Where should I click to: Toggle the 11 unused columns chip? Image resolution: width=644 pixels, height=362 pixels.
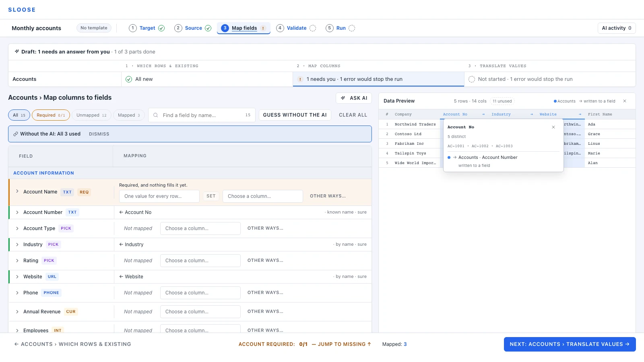[x=502, y=101]
